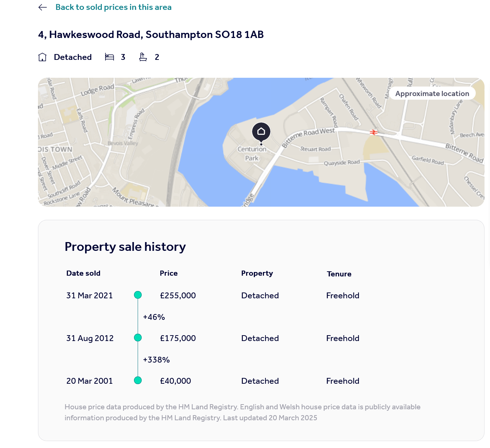The image size is (490, 448).
Task: Click the 'Approximate location' badge
Action: tap(432, 93)
